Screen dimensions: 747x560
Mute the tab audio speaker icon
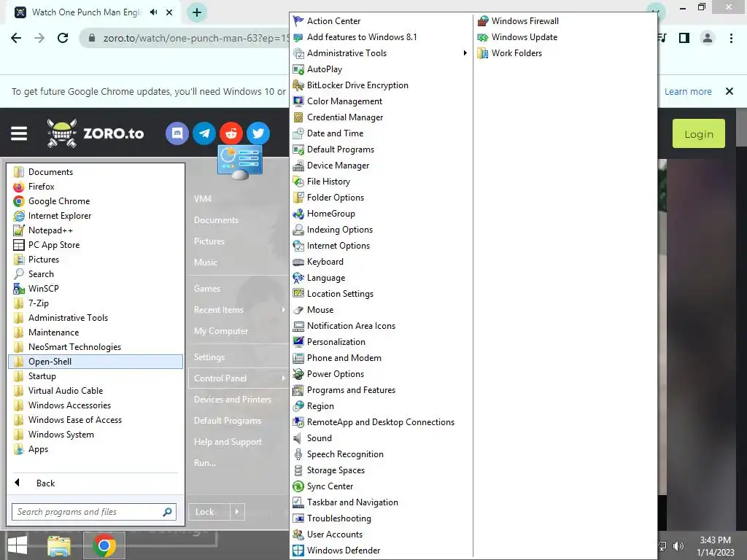[153, 12]
